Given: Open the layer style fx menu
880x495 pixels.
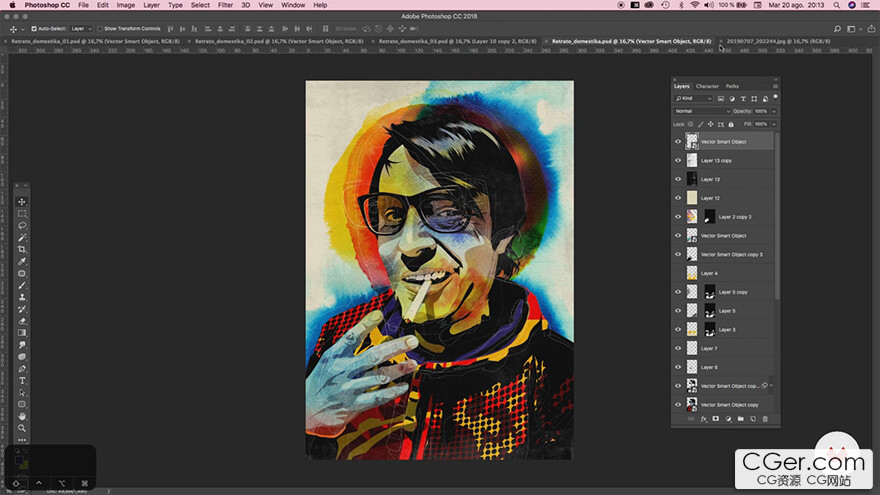Looking at the screenshot, I should (703, 419).
